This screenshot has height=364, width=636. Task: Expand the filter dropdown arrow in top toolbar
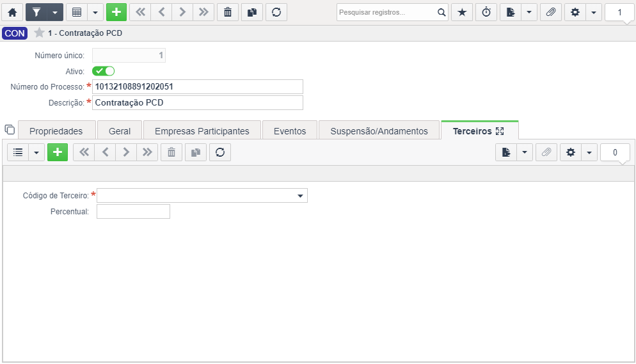(x=55, y=12)
